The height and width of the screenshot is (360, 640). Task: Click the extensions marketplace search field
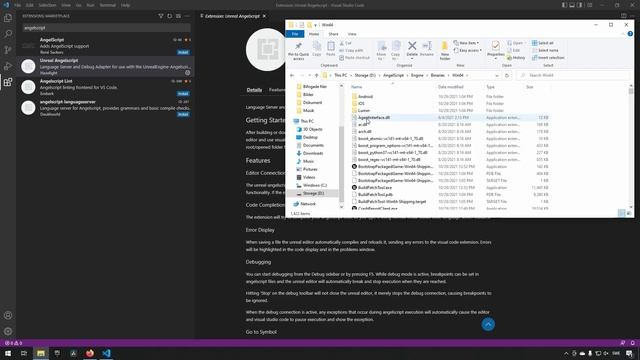click(x=106, y=28)
